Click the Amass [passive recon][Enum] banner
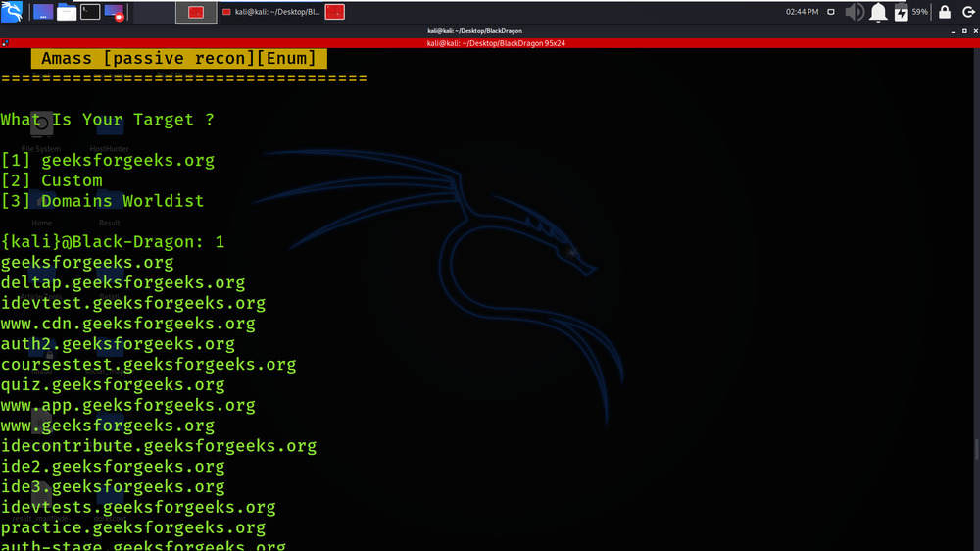The height and width of the screenshot is (551, 980). coord(178,58)
